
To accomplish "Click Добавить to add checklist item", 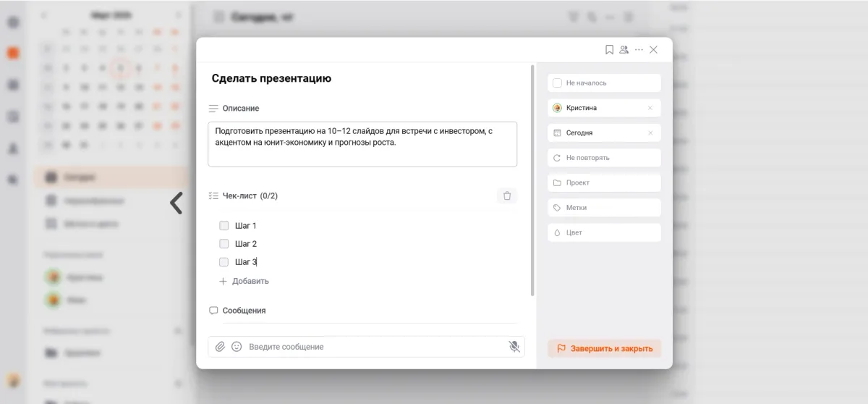I will pyautogui.click(x=244, y=281).
